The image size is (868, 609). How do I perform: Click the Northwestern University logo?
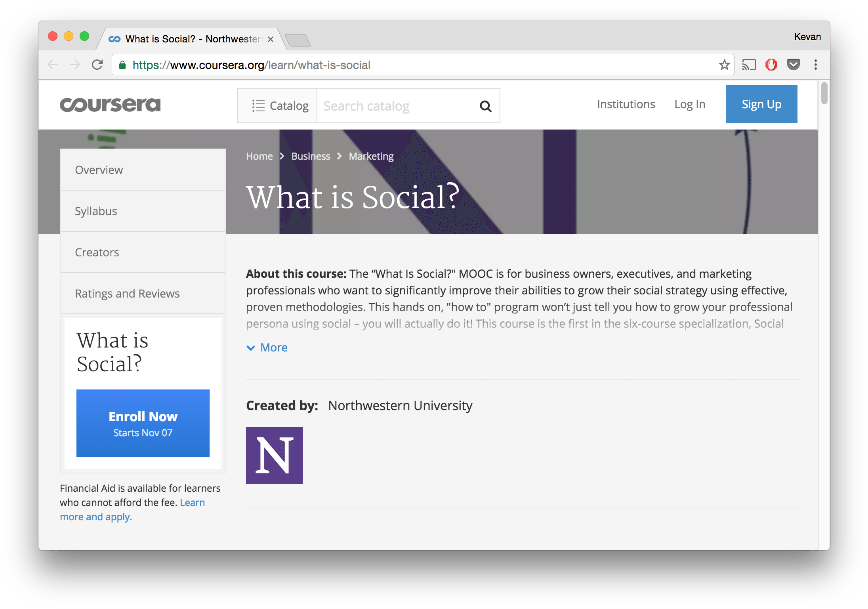pos(274,455)
